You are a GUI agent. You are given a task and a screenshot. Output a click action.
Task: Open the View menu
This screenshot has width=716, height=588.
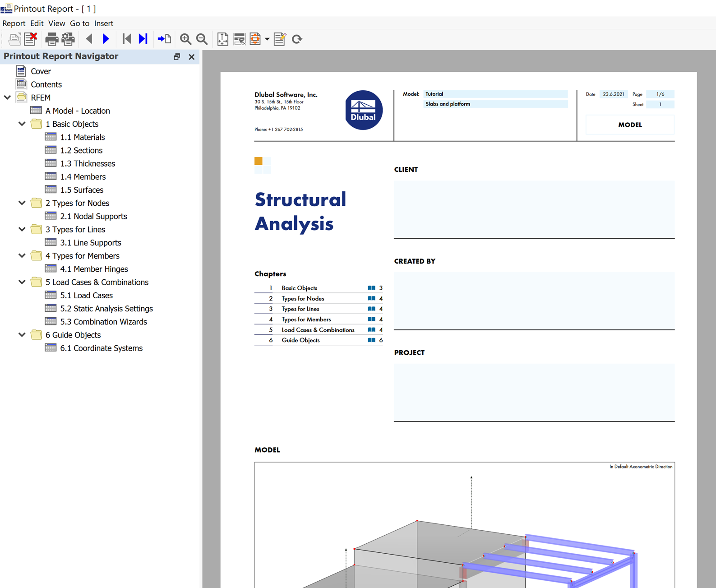(57, 23)
